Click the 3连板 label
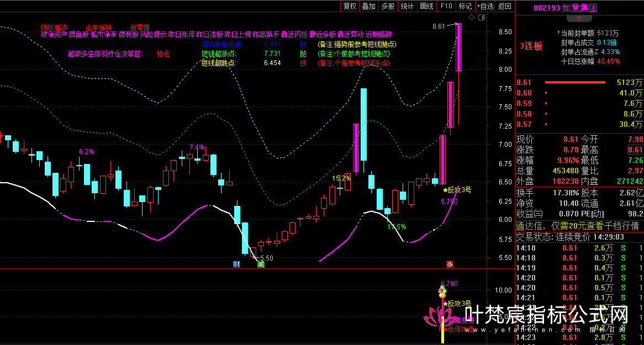Screen dimensions: 644x345 531,46
